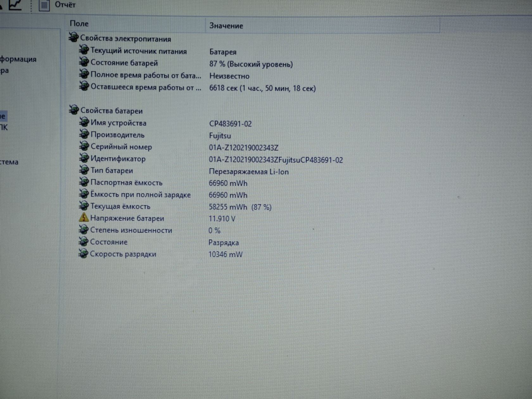
Task: Select value 11.910 V
Action: [222, 219]
